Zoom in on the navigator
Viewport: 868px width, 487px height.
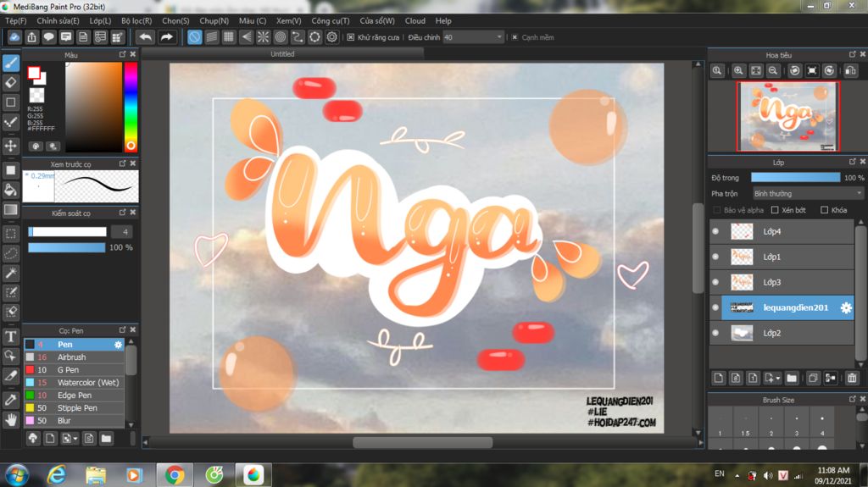pos(738,71)
